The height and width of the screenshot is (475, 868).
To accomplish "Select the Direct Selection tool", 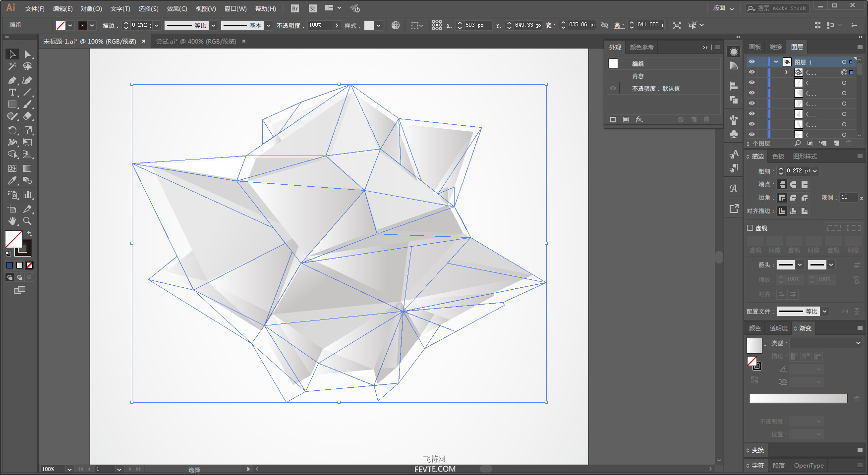I will [28, 54].
